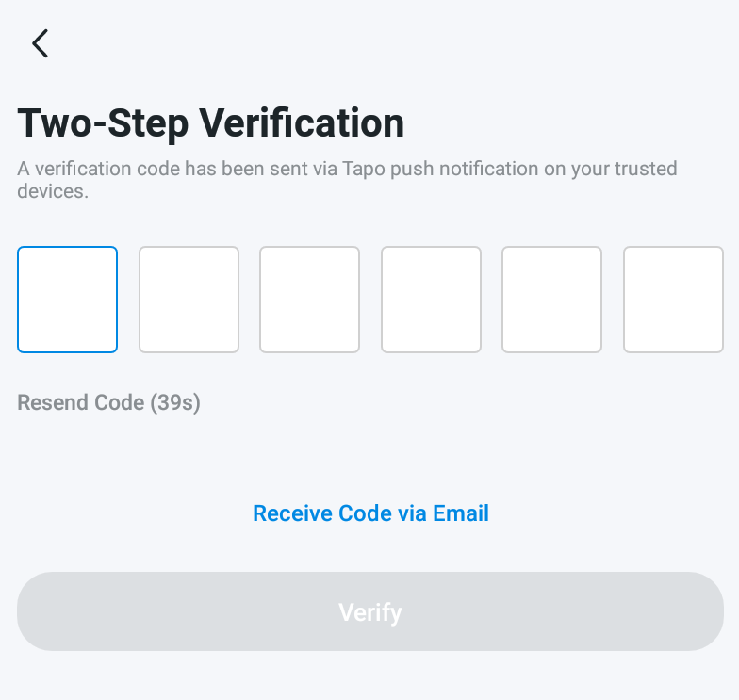Select the fifth verification code box
The height and width of the screenshot is (700, 739).
(551, 300)
